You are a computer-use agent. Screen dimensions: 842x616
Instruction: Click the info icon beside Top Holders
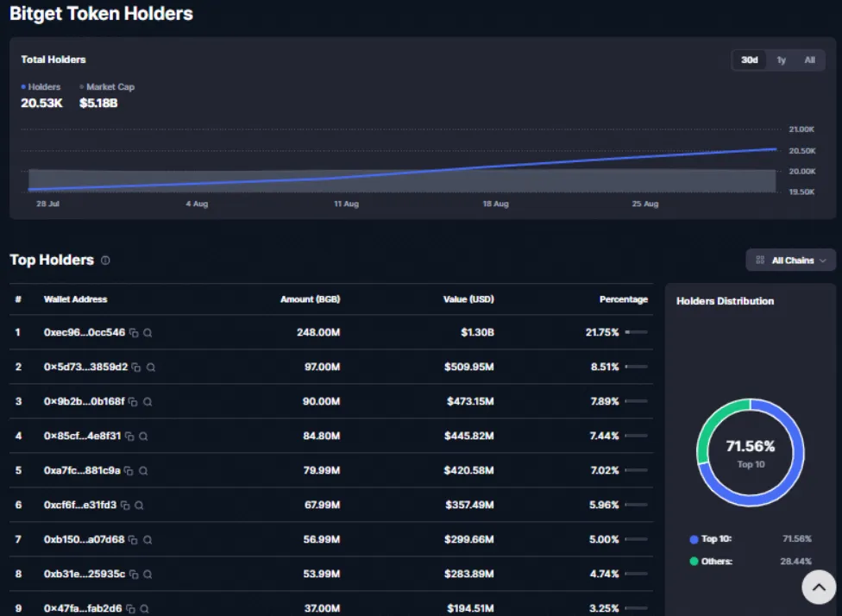[106, 261]
